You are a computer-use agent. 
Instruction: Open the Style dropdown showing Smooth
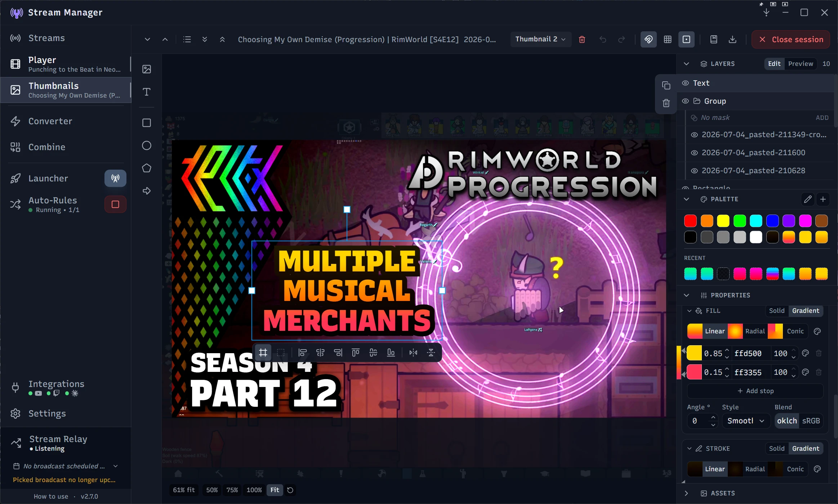(x=745, y=421)
